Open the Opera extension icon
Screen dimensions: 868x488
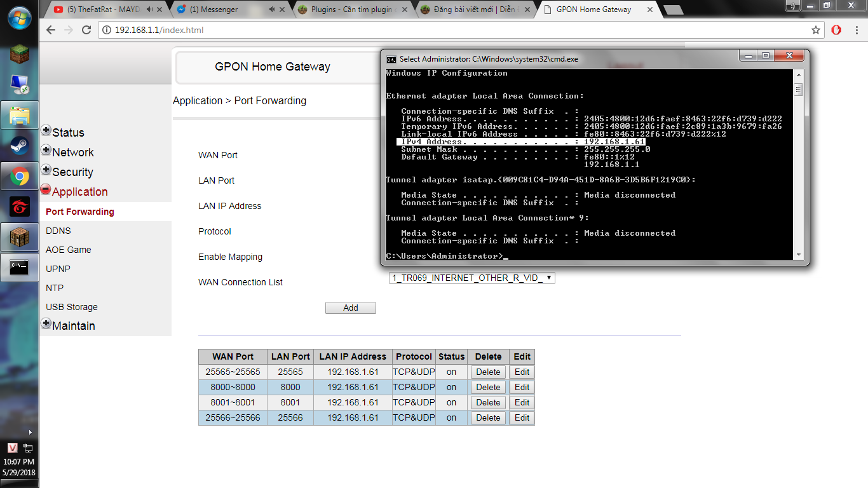point(837,30)
